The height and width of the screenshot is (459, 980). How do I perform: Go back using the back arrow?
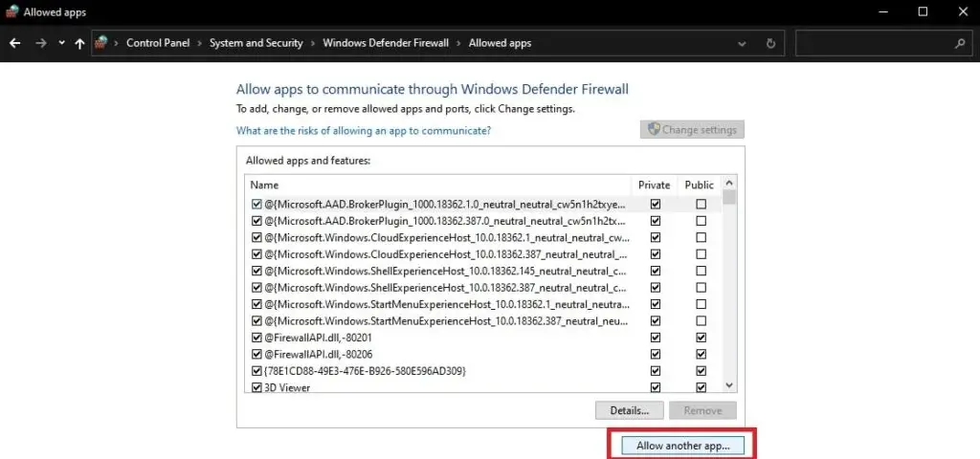(15, 43)
